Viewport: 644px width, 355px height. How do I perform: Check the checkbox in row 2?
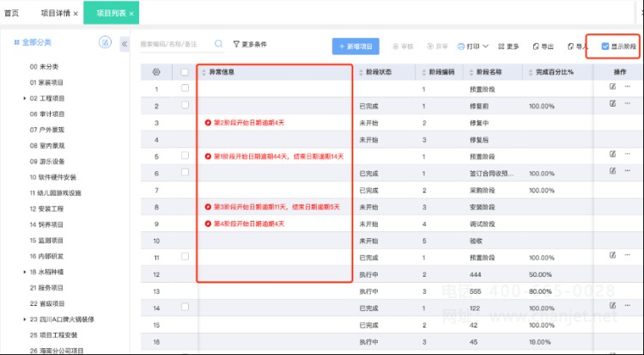(x=185, y=105)
